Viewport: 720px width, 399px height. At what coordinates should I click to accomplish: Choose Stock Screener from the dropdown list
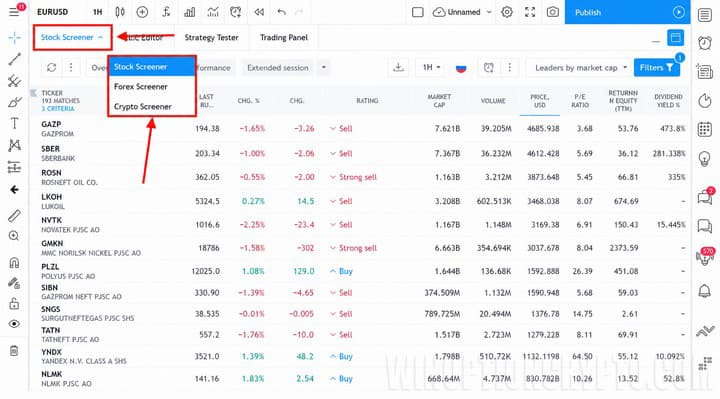[x=152, y=67]
